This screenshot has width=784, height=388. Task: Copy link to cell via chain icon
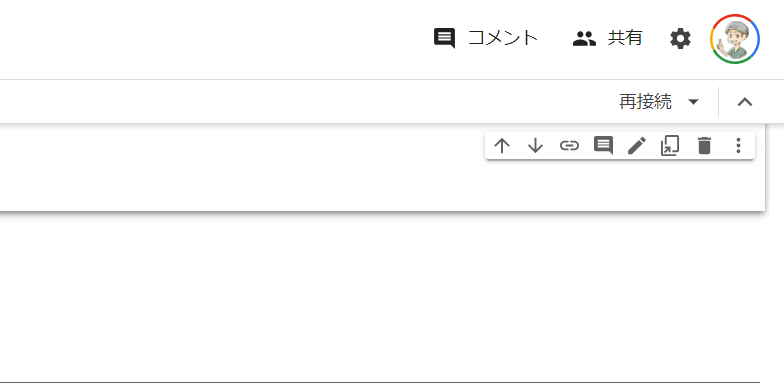pos(569,146)
